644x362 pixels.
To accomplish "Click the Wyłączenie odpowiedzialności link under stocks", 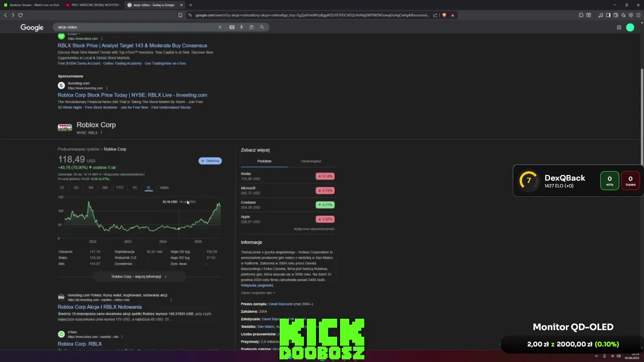I will (x=314, y=229).
